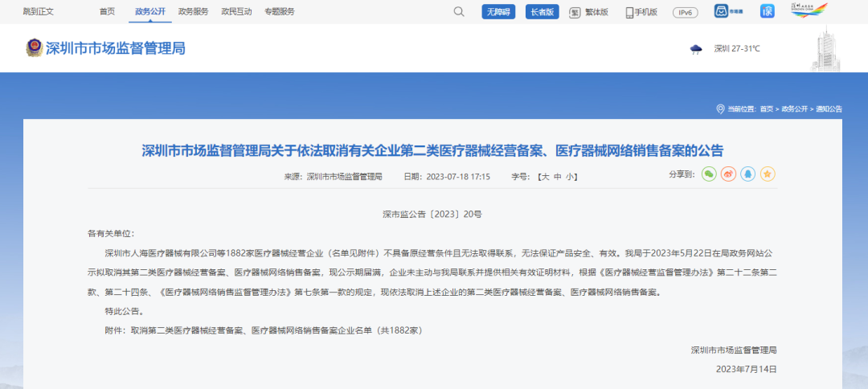The width and height of the screenshot is (868, 389).
Task: Click the Shenzhen colorful logo at top right
Action: (809, 10)
